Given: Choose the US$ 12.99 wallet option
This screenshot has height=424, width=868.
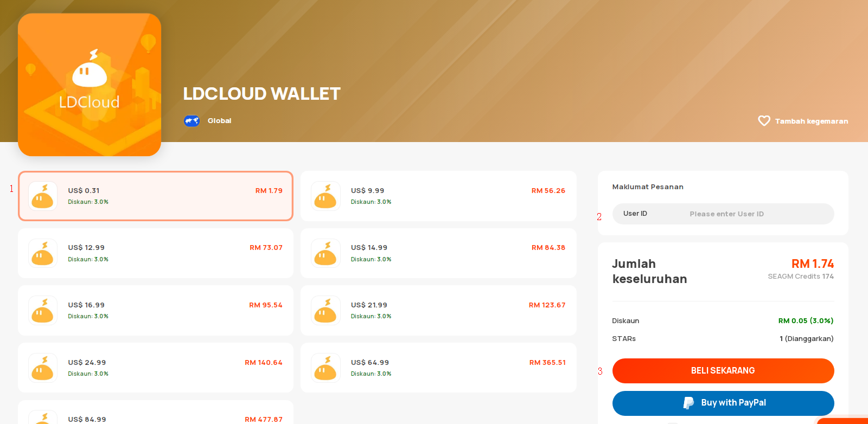Looking at the screenshot, I should [156, 253].
